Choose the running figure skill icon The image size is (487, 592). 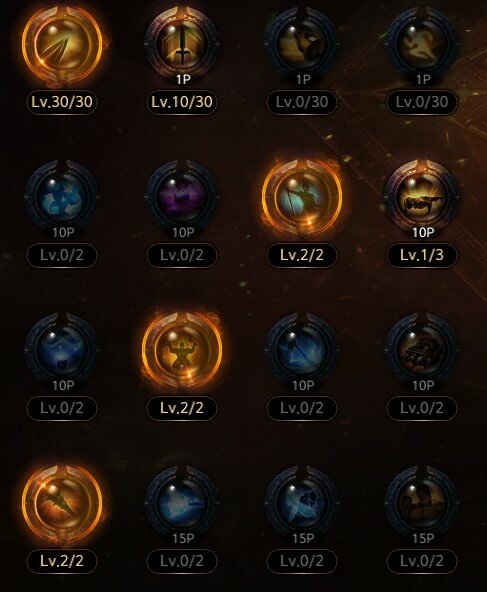422,44
